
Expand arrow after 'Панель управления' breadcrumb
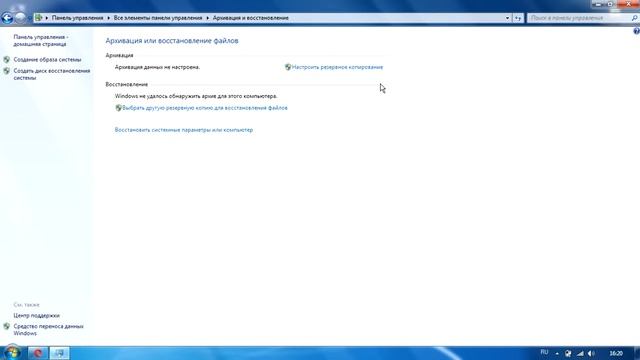coord(109,18)
